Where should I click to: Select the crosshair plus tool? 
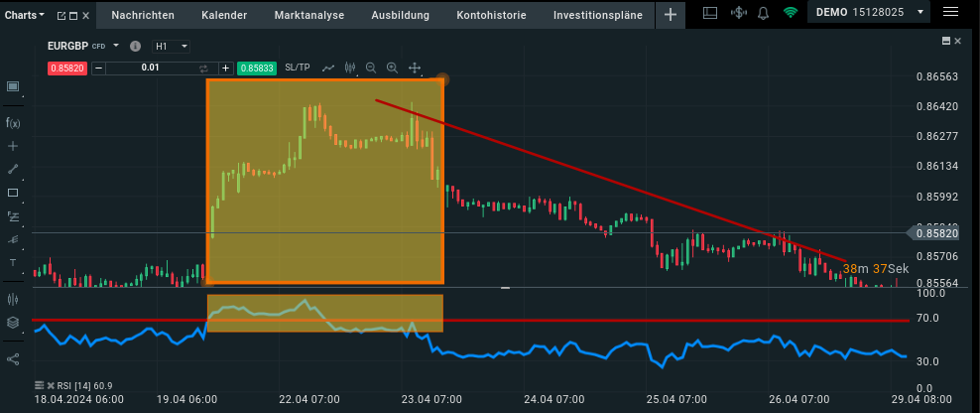[x=13, y=146]
